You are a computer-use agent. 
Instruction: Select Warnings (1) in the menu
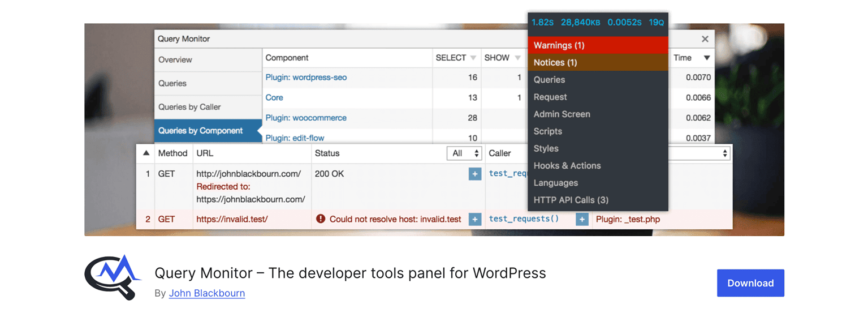click(559, 45)
